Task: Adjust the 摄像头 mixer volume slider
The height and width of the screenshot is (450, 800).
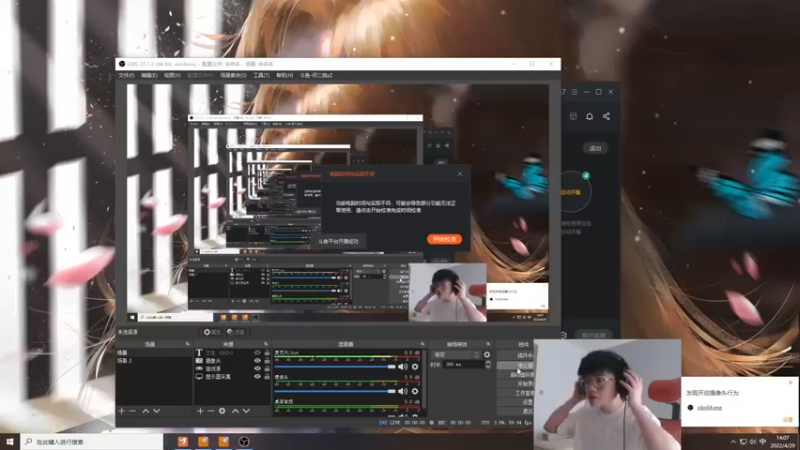Action: 335,391
